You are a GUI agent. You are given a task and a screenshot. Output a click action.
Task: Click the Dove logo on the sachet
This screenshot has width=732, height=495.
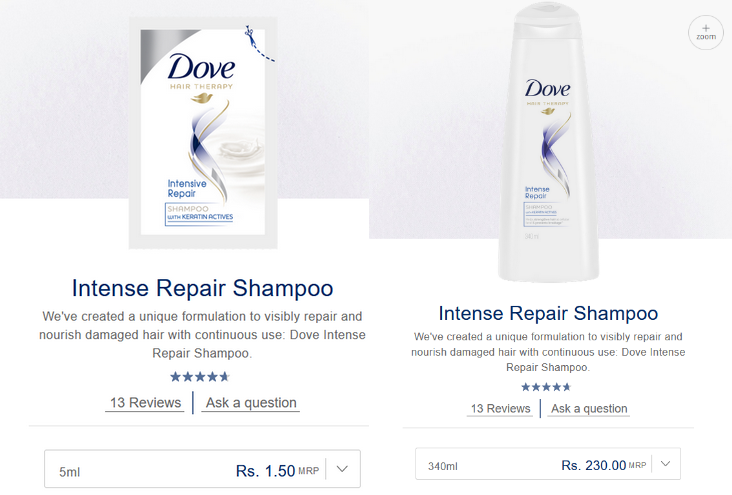[201, 67]
